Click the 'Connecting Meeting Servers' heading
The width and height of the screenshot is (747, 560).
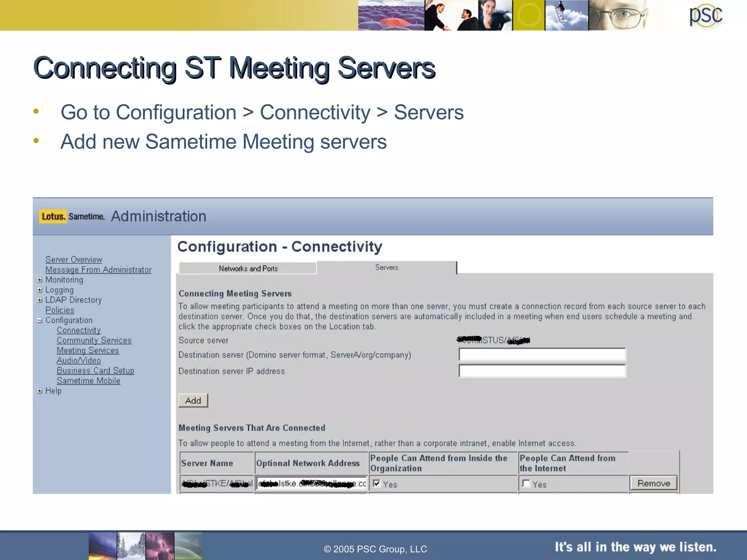coord(235,293)
